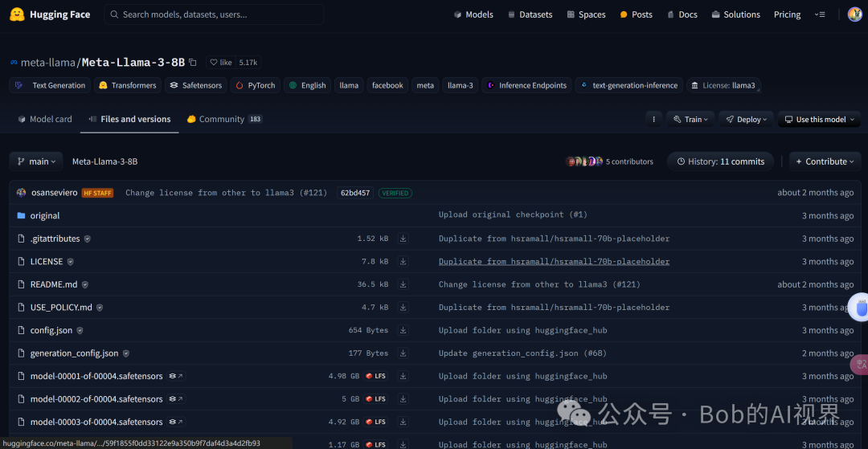Download the LICENSE file
Screen dimensions: 868x449
(x=403, y=262)
